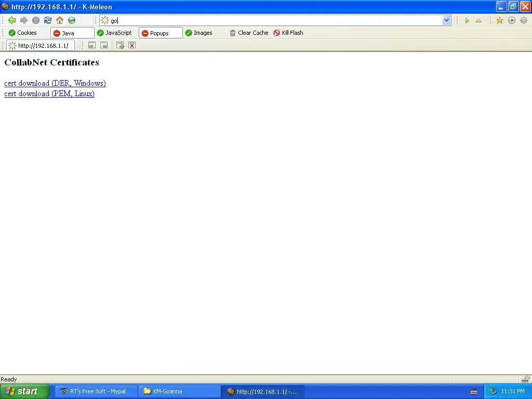
Task: Select http://192.168.1.1/ K-Meleon taskbar button
Action: [x=262, y=392]
